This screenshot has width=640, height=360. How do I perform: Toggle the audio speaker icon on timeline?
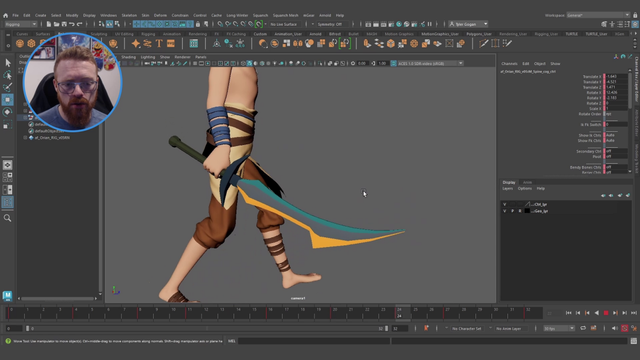tap(615, 328)
